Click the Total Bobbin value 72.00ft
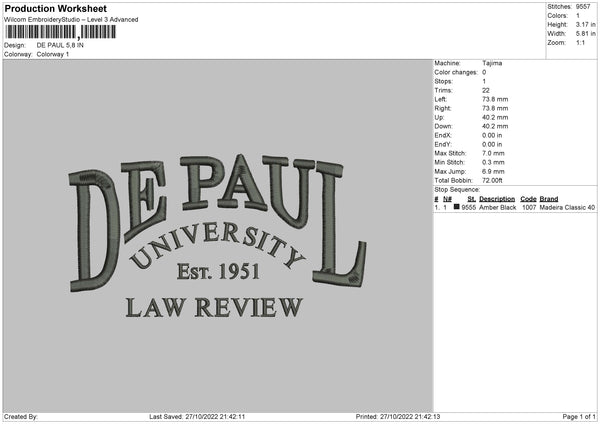The height and width of the screenshot is (424, 600). click(492, 181)
